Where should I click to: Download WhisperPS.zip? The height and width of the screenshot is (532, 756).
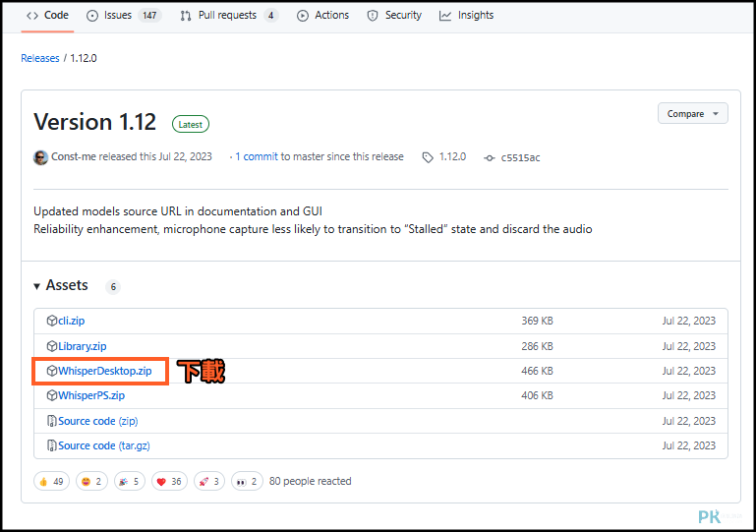click(x=91, y=395)
